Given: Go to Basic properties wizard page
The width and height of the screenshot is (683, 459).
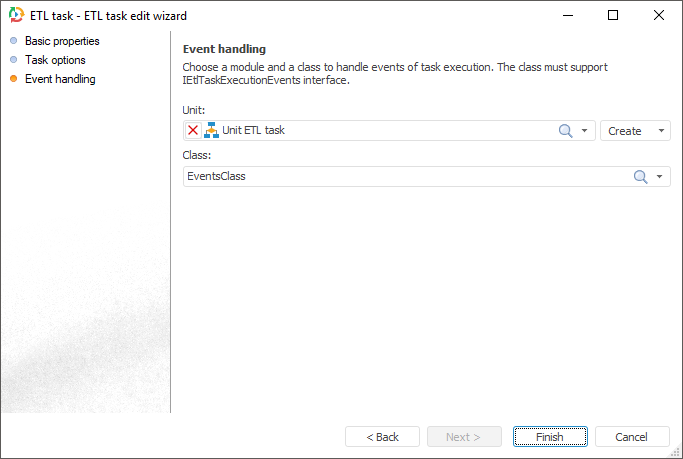Looking at the screenshot, I should pos(62,41).
